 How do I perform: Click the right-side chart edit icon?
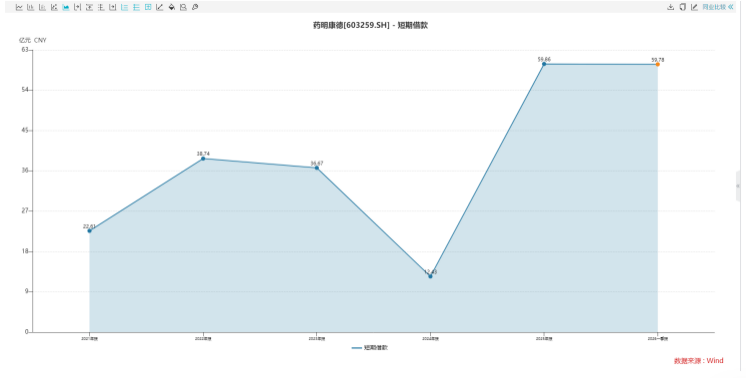[x=694, y=7]
